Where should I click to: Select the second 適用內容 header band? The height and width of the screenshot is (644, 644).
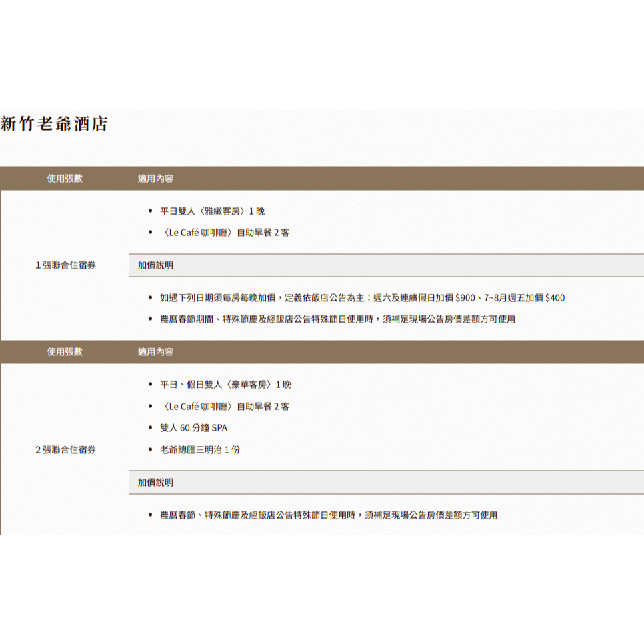(x=155, y=352)
